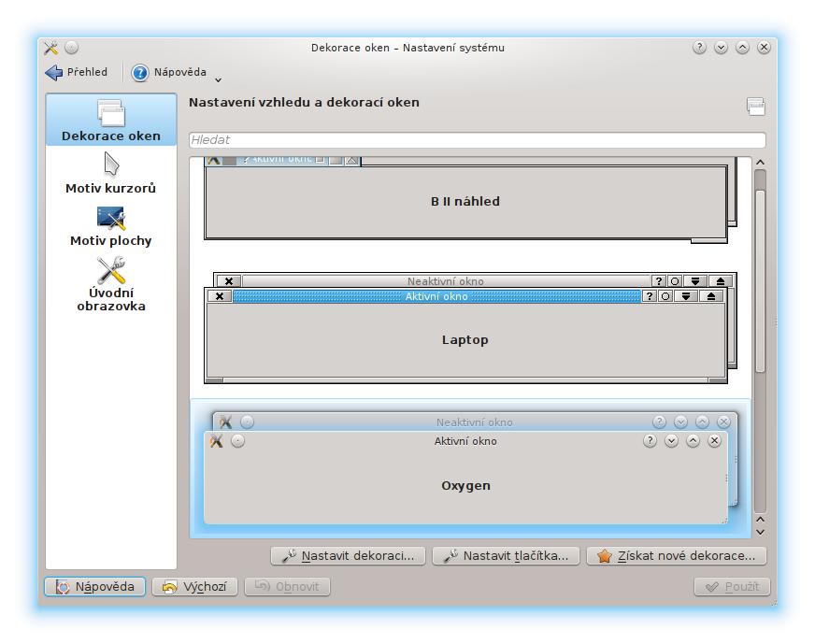Click the keep-on-all-desktops round button in title bar
815x644 pixels.
point(72,48)
